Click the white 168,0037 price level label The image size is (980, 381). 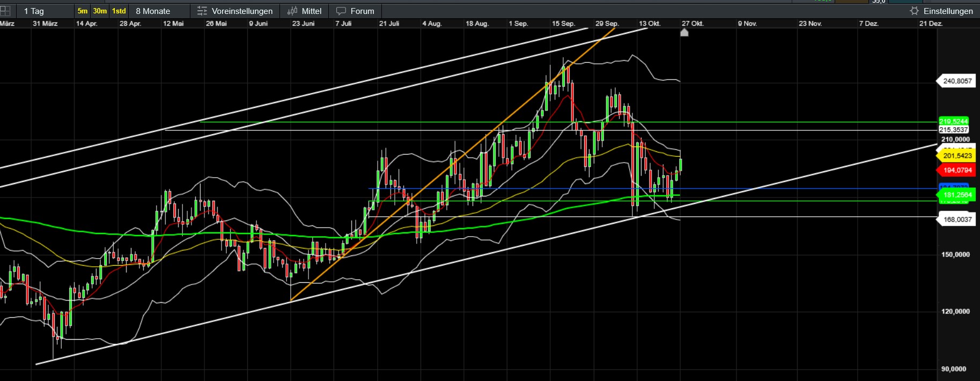click(957, 219)
